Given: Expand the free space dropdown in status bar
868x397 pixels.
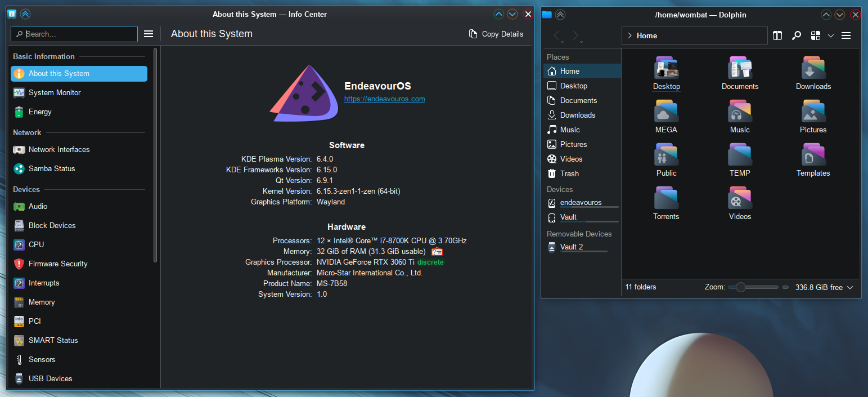Looking at the screenshot, I should pyautogui.click(x=850, y=287).
